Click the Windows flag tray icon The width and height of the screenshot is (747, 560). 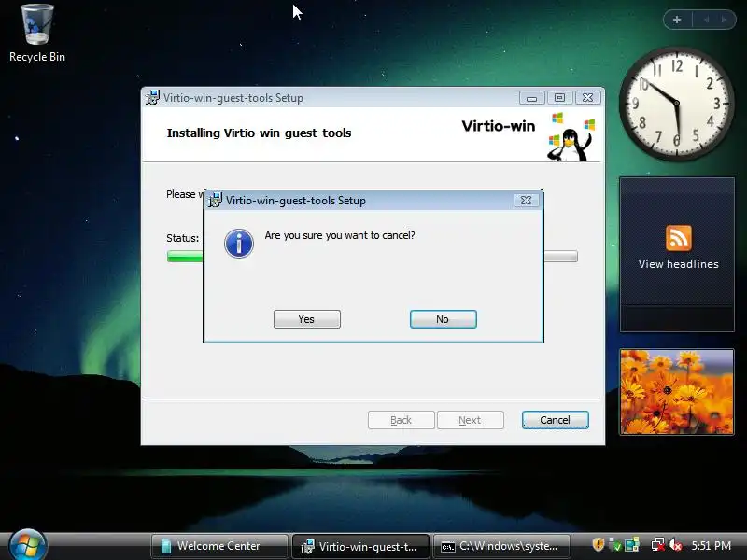tap(632, 544)
